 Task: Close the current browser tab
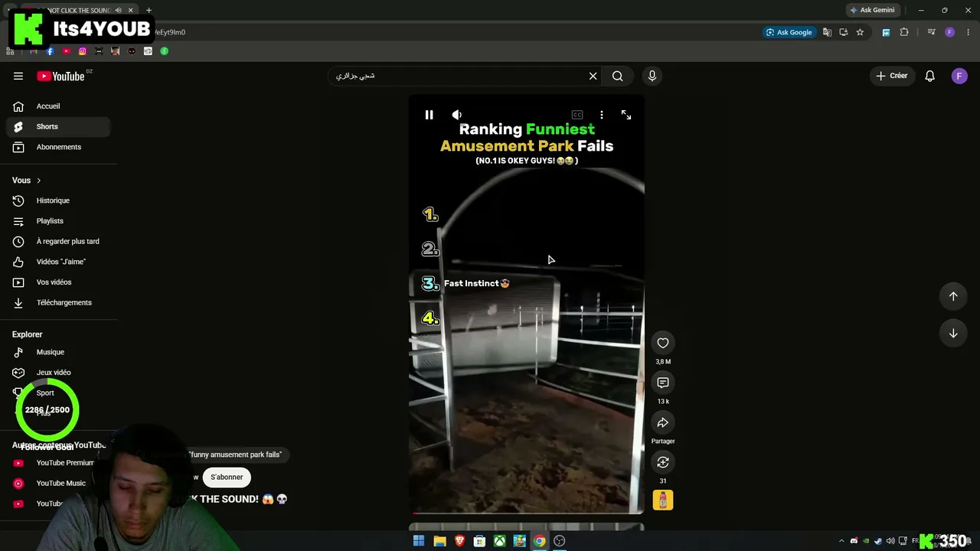131,10
